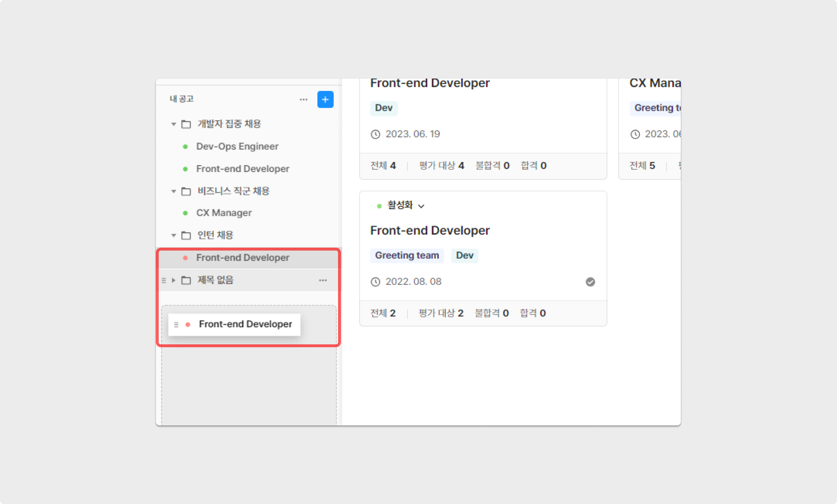
Task: Collapse the 비즈니스 직군 채용 folder
Action: pyautogui.click(x=174, y=191)
